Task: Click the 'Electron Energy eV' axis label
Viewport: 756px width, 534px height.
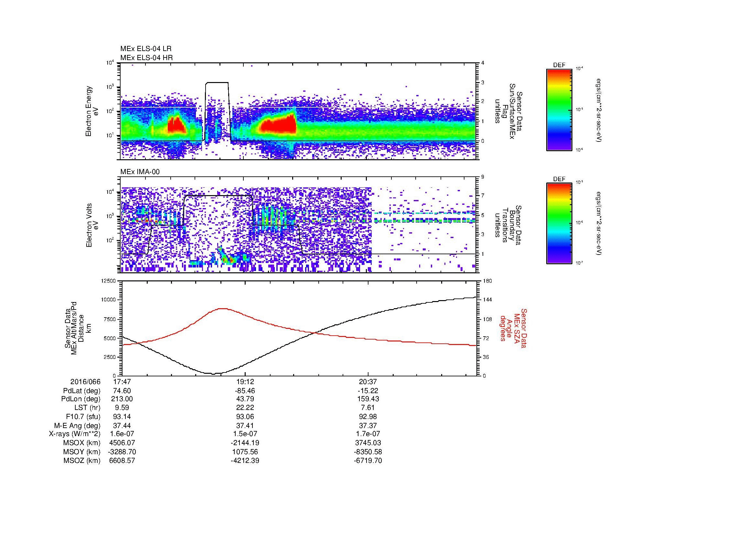Action: pos(92,111)
